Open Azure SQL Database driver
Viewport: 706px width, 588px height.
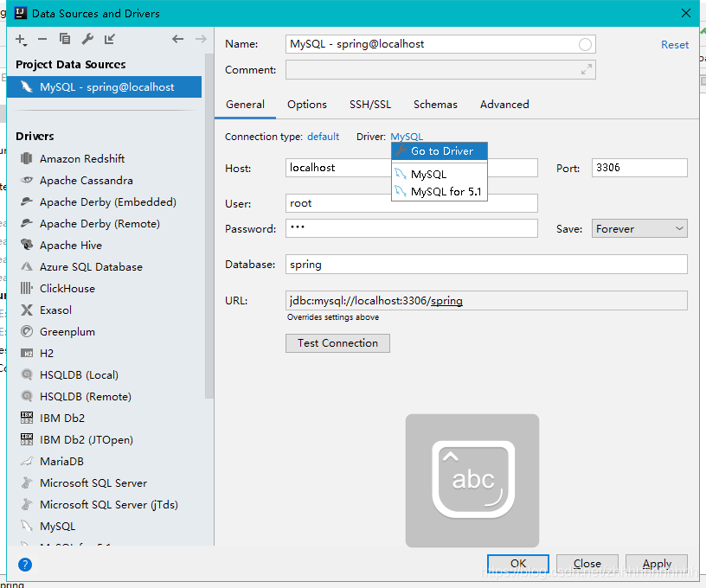pyautogui.click(x=91, y=267)
